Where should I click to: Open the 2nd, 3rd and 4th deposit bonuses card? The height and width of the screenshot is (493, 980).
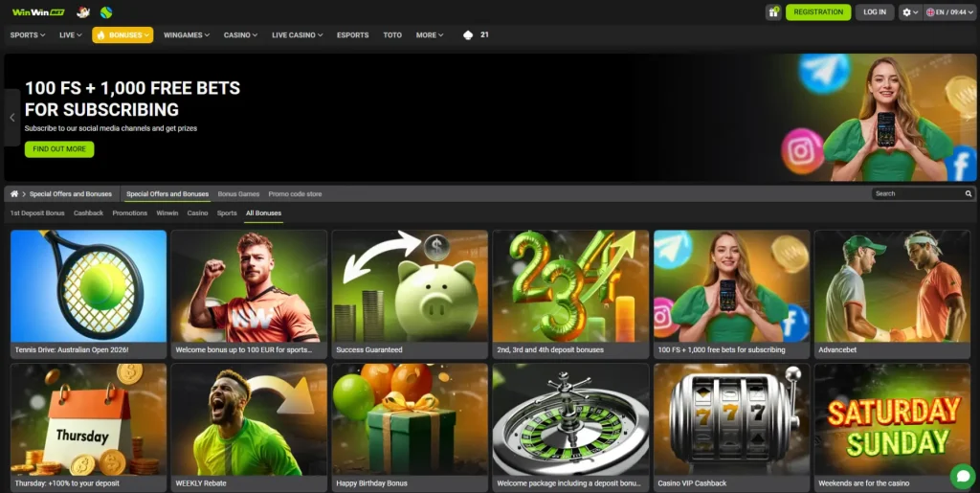tap(570, 294)
